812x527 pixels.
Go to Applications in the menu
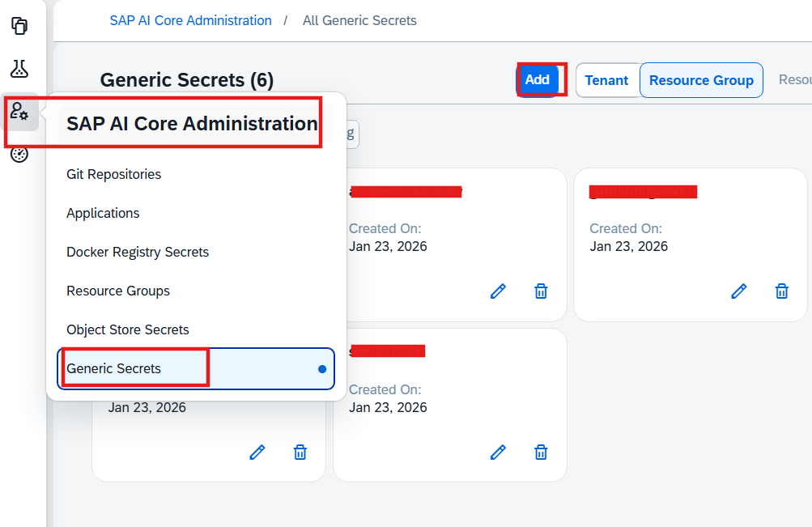(196, 213)
